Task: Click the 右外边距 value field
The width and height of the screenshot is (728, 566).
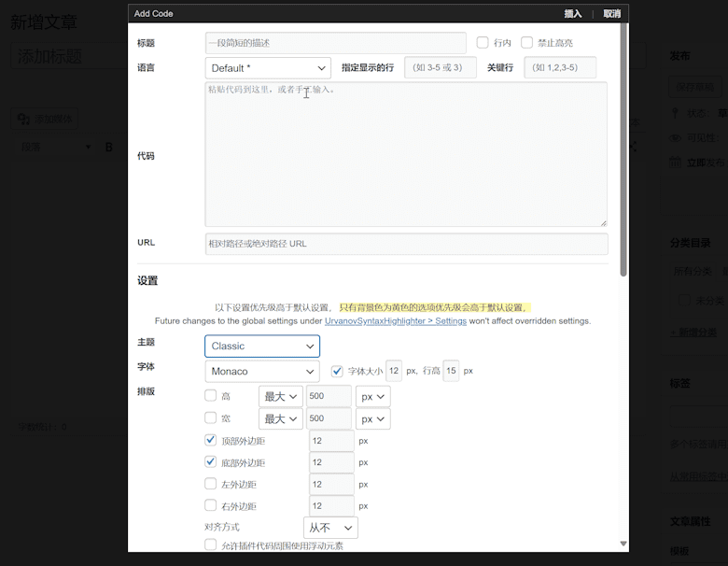Action: pos(331,506)
